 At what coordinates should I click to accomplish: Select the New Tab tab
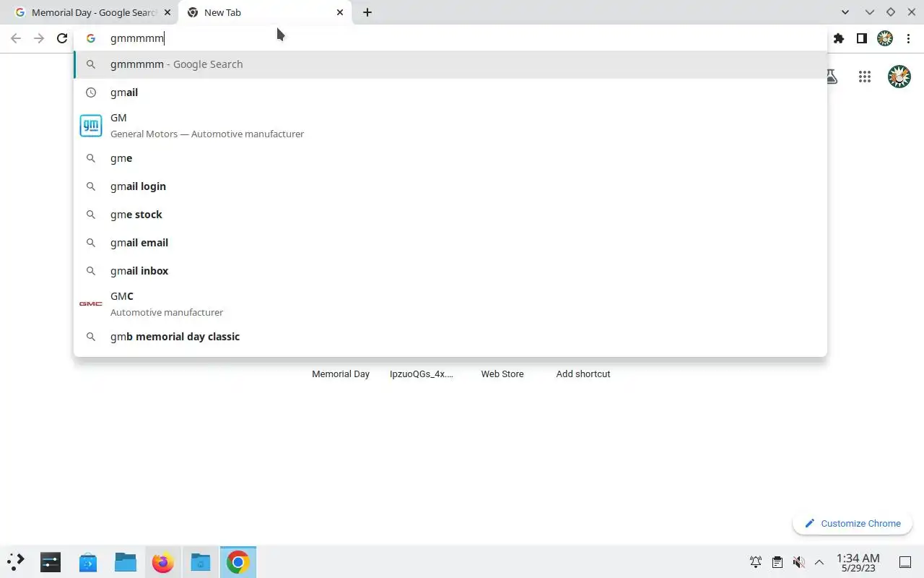point(265,12)
